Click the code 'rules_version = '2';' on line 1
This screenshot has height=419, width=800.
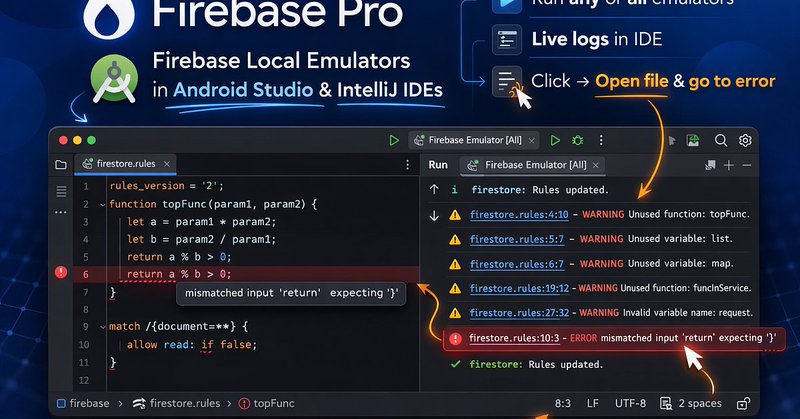point(166,186)
